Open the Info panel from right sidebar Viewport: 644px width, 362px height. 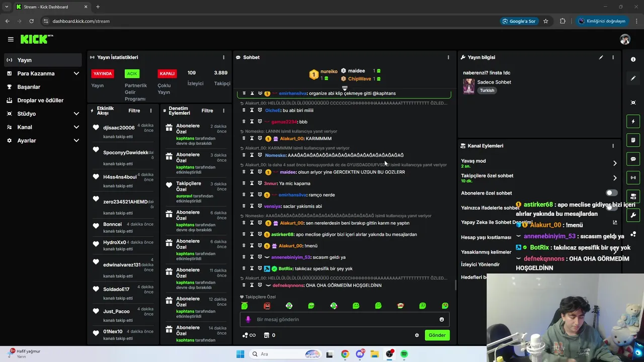point(633,59)
